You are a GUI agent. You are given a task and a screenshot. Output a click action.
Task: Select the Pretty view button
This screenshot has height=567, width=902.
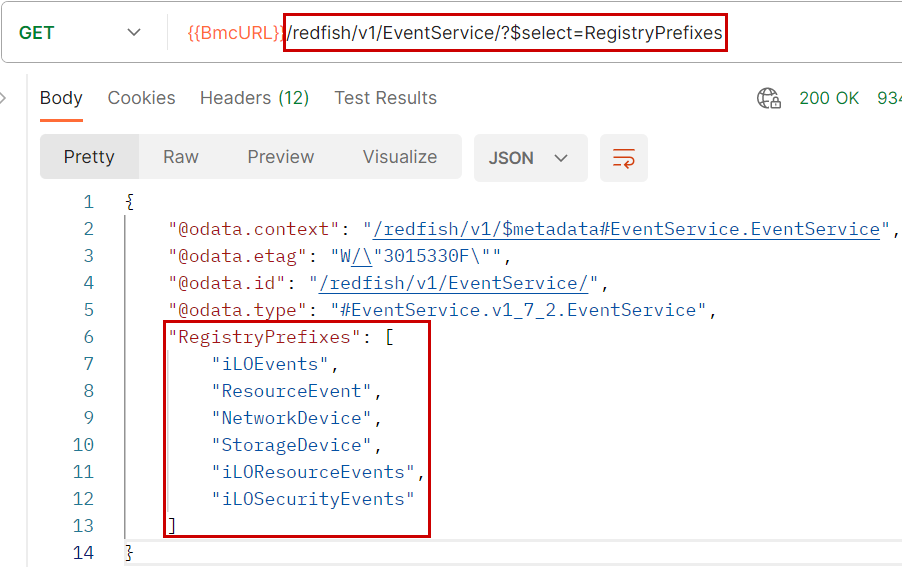[x=89, y=157]
